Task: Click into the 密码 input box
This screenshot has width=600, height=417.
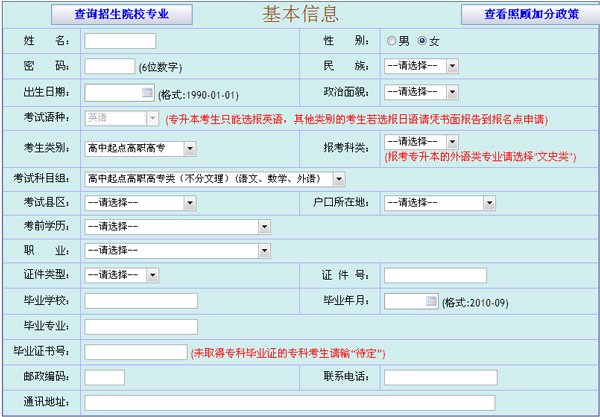Action: coord(110,66)
